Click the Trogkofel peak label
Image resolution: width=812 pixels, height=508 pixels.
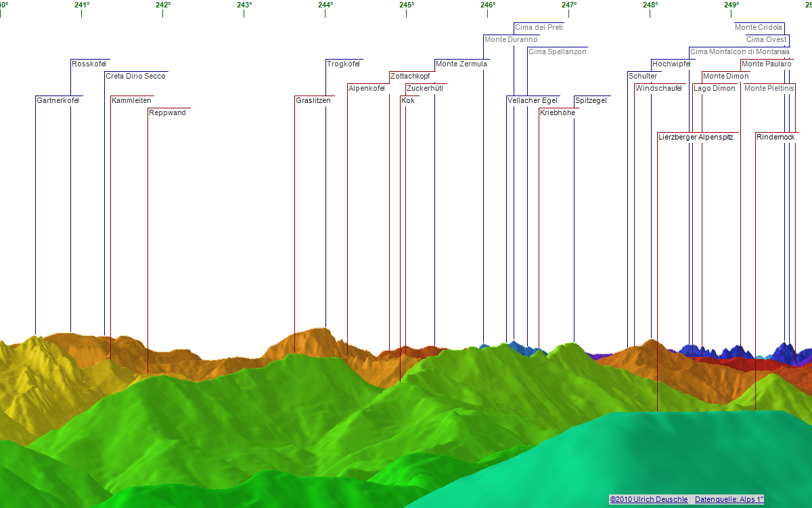coord(343,64)
